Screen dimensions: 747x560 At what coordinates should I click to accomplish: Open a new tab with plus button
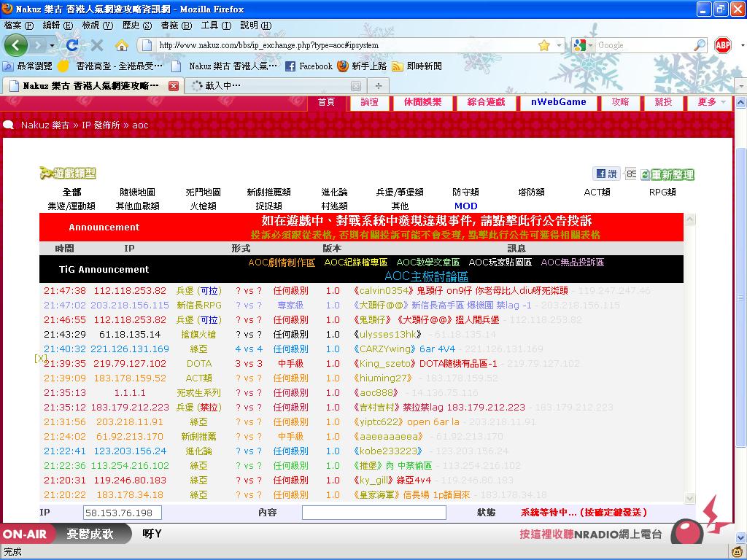coord(378,85)
